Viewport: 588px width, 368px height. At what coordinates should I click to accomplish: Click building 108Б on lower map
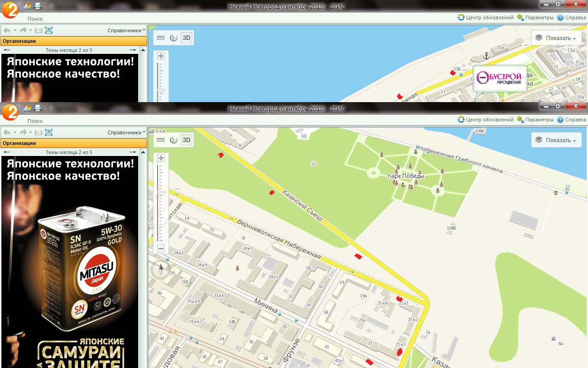(x=451, y=228)
